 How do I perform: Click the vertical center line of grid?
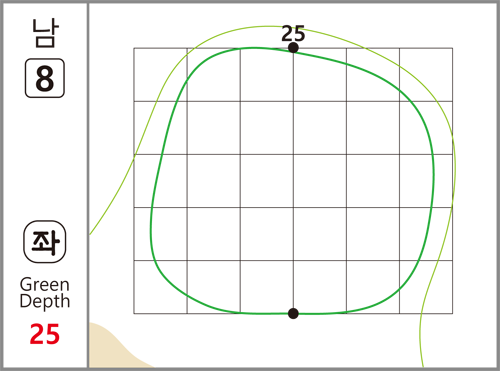[293, 181]
